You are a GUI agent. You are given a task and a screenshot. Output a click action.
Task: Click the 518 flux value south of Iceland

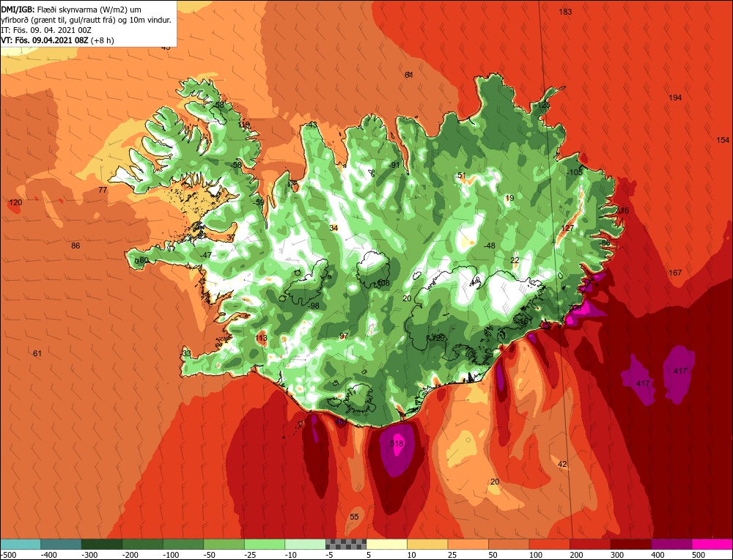coord(397,443)
